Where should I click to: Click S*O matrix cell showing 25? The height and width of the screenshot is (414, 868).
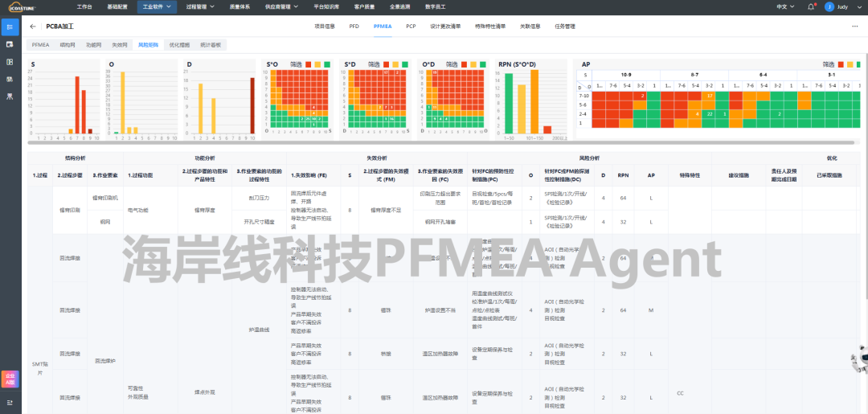click(307, 119)
